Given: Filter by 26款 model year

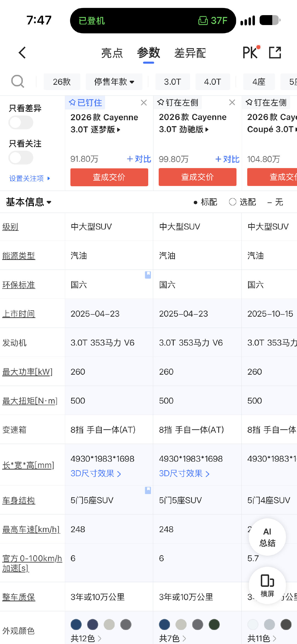Looking at the screenshot, I should [62, 82].
